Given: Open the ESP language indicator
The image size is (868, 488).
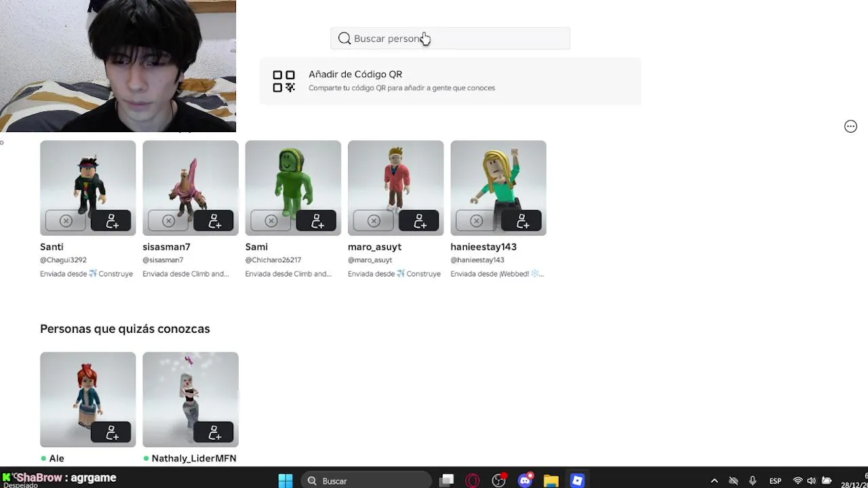Looking at the screenshot, I should [775, 481].
